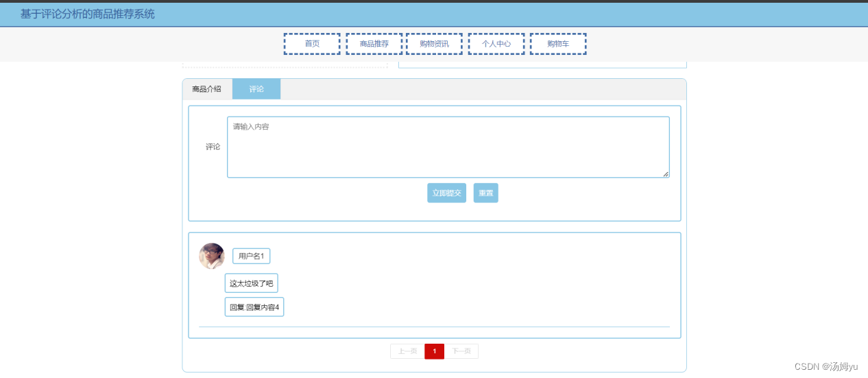Grab the comment textarea resize handle
The height and width of the screenshot is (378, 868).
tap(666, 174)
